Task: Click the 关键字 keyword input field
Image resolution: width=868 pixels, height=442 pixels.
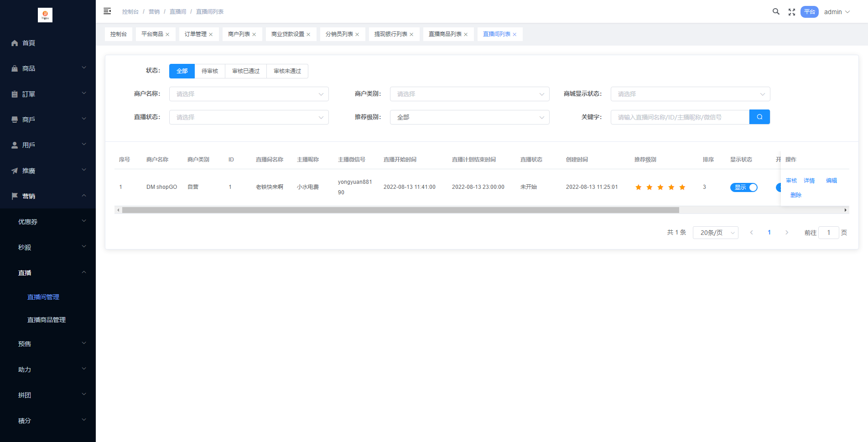Action: (x=680, y=117)
